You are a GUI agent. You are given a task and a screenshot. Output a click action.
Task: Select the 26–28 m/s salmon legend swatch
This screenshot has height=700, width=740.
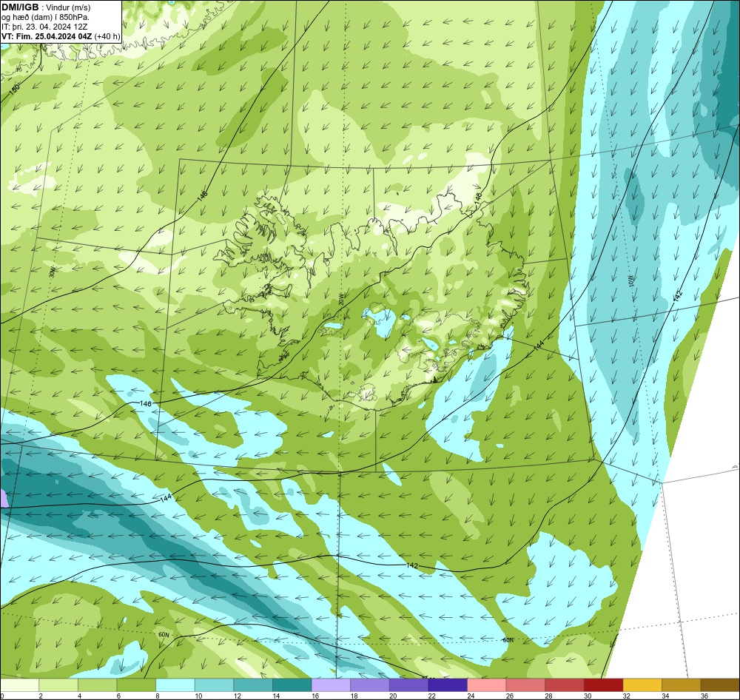tap(525, 685)
